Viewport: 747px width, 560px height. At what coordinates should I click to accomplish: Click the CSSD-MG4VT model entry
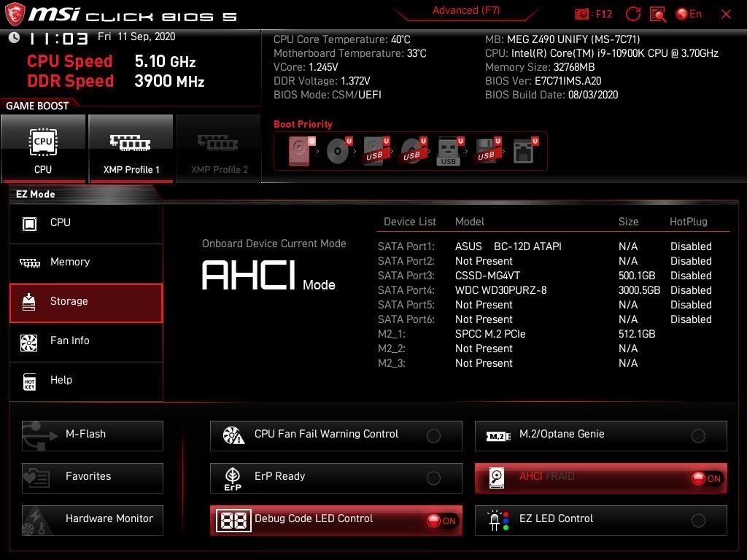click(487, 276)
